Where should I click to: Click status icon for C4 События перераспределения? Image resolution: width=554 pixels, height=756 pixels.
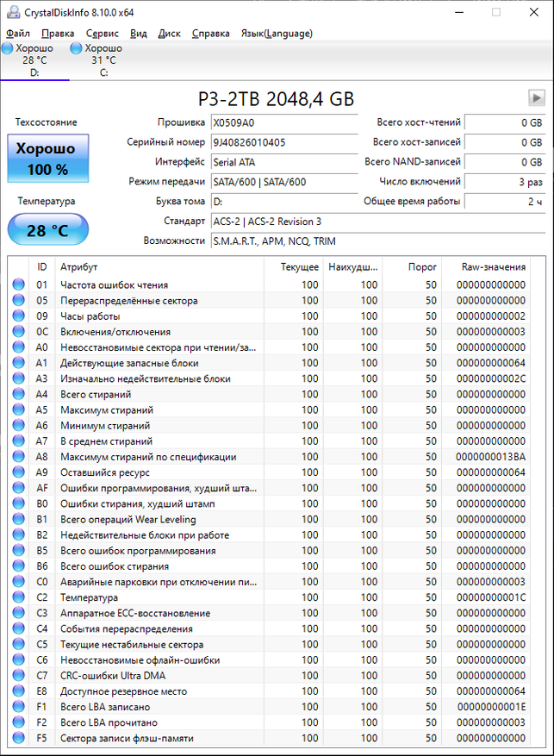click(19, 628)
